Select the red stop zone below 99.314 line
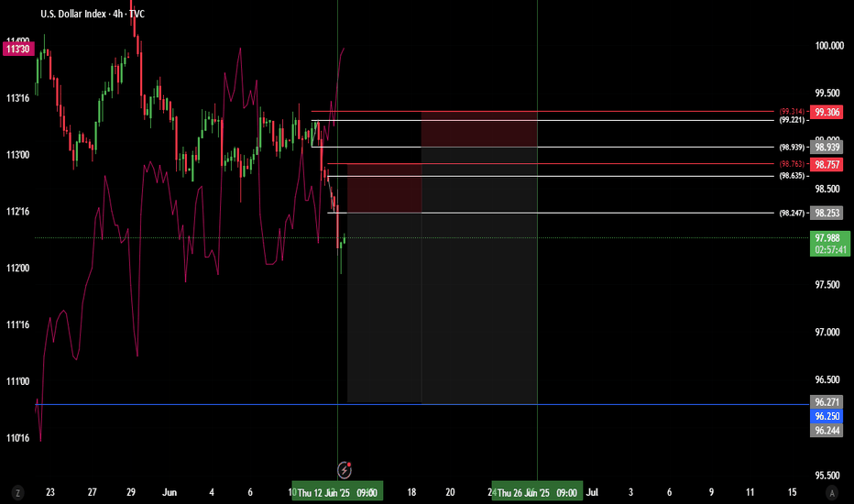Viewport: 854px width, 504px height. click(x=479, y=129)
